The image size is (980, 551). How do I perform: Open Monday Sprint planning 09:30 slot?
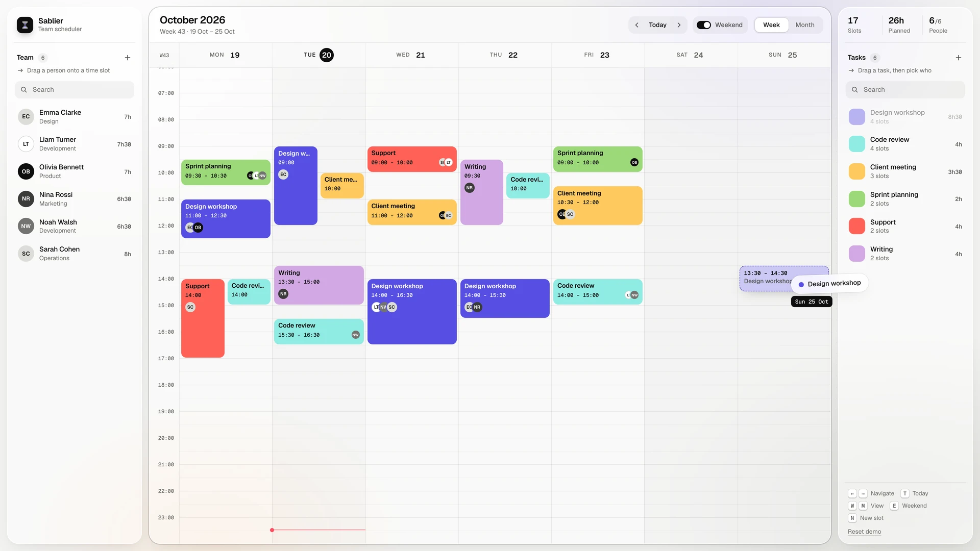[x=226, y=172]
